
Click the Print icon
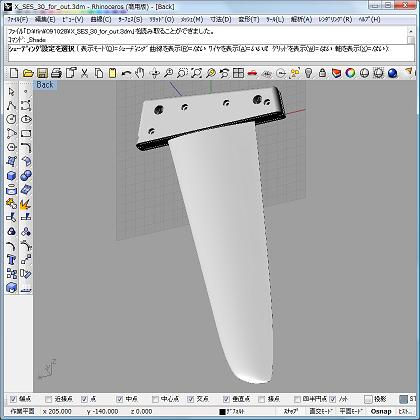click(x=56, y=73)
